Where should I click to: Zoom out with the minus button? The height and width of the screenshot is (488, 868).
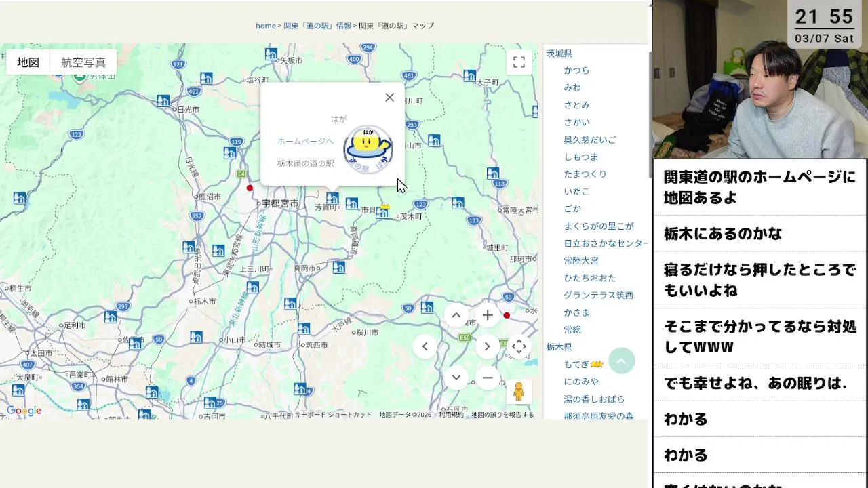[x=488, y=378]
